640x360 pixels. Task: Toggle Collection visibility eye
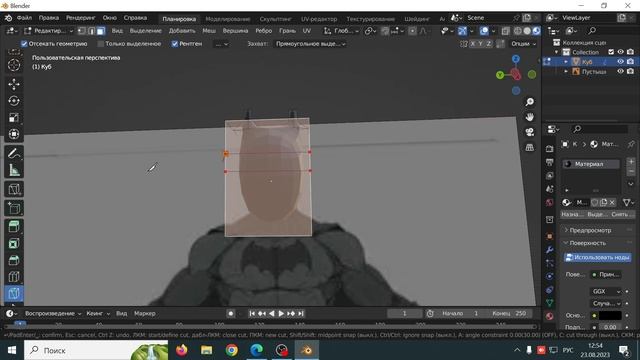point(620,52)
